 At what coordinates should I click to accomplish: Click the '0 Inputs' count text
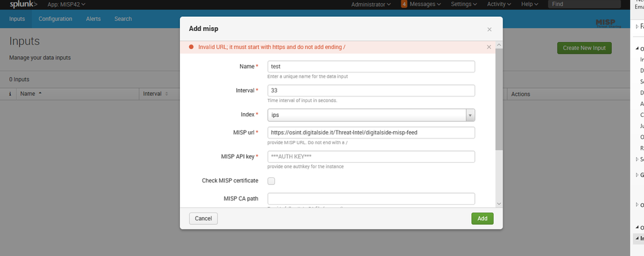pyautogui.click(x=19, y=80)
